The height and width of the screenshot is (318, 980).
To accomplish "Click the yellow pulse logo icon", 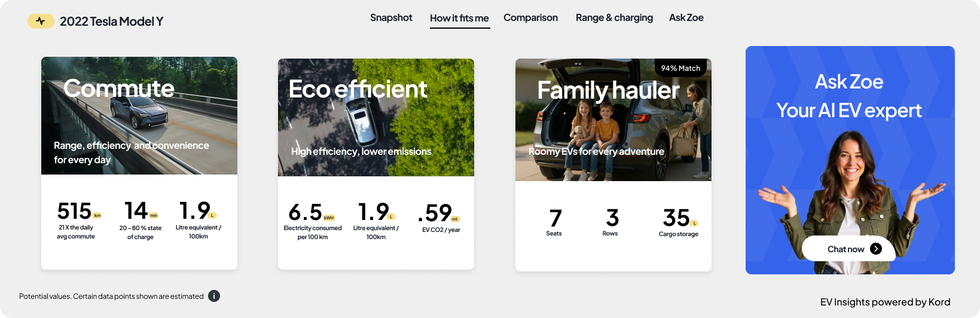I will tap(41, 22).
